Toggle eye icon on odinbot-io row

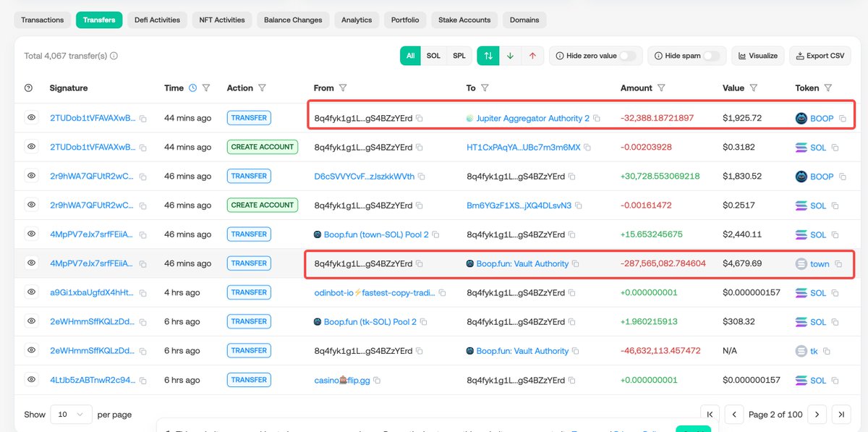pyautogui.click(x=31, y=292)
